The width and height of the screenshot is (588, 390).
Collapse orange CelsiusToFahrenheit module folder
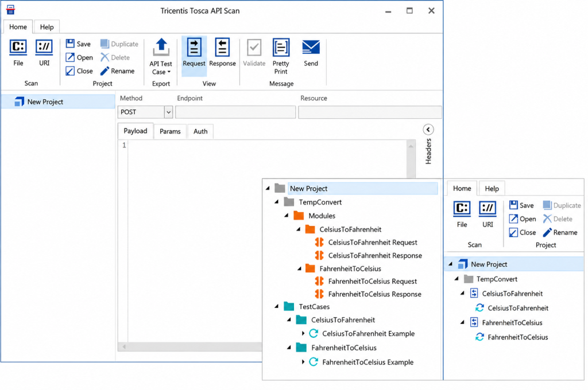299,229
